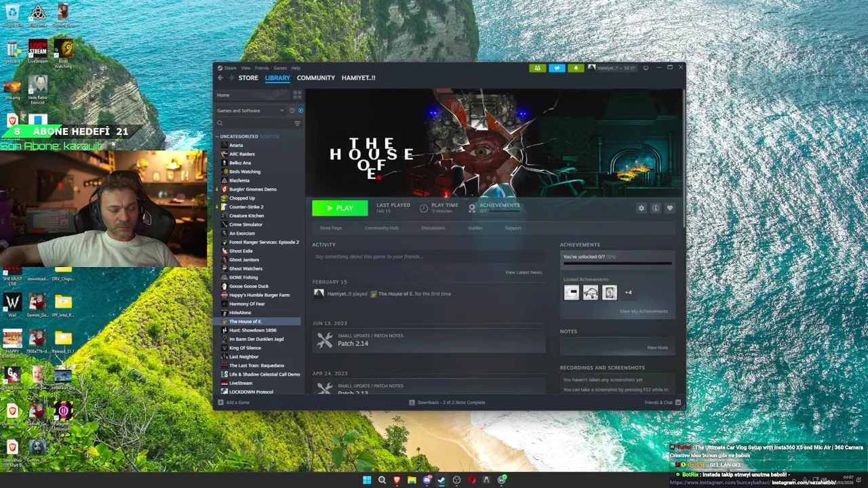The image size is (868, 488).
Task: Open the Patch 2.14 news entry
Action: [429, 340]
